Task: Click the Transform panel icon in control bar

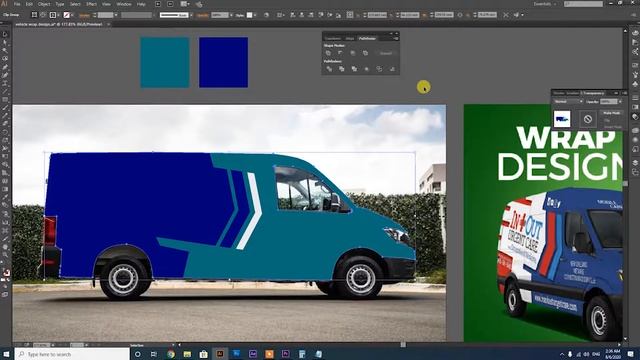Action: [350, 15]
